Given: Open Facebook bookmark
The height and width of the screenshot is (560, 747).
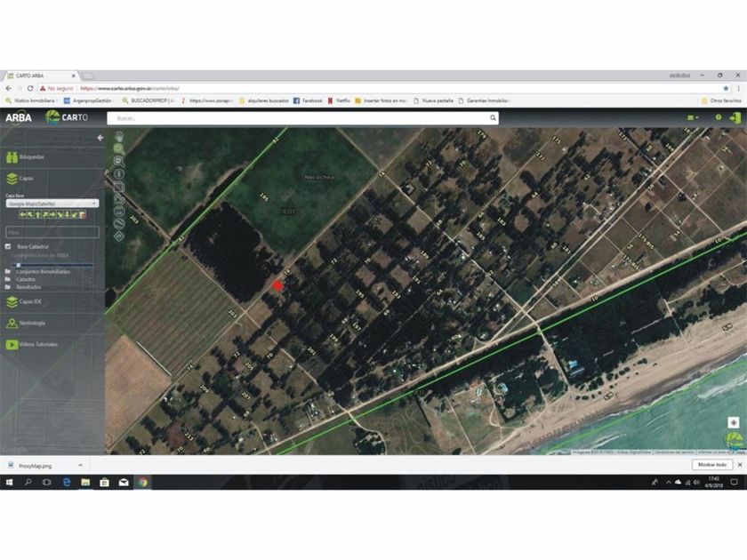Looking at the screenshot, I should pyautogui.click(x=308, y=101).
